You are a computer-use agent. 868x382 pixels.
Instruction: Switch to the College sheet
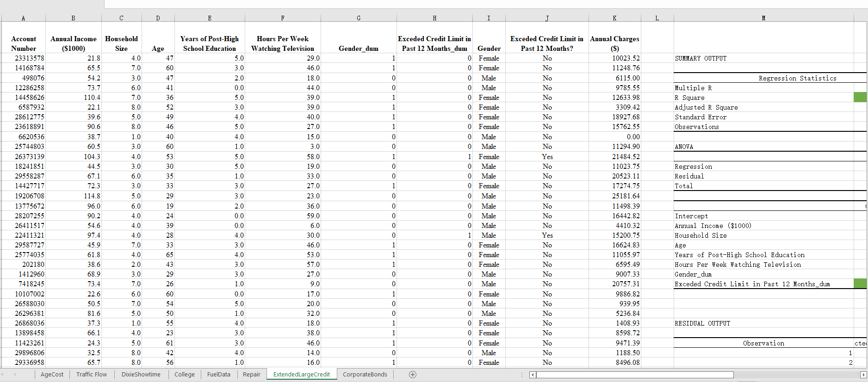[185, 375]
